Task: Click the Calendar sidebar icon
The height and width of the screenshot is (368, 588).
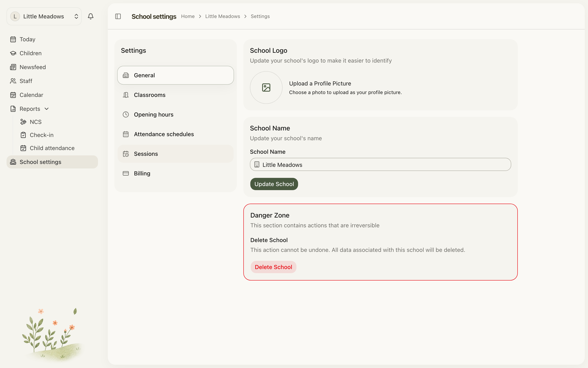Action: [13, 95]
